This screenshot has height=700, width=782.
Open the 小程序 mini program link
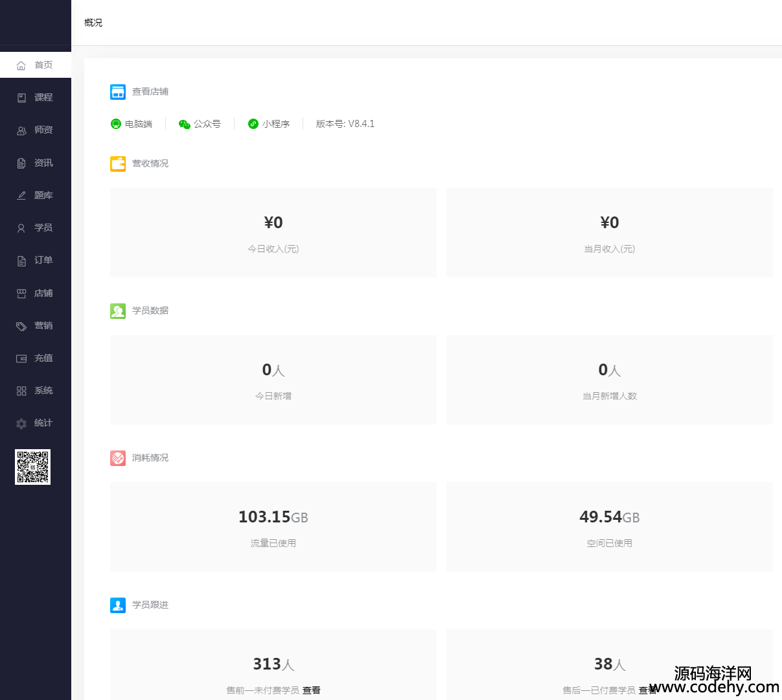pyautogui.click(x=269, y=124)
